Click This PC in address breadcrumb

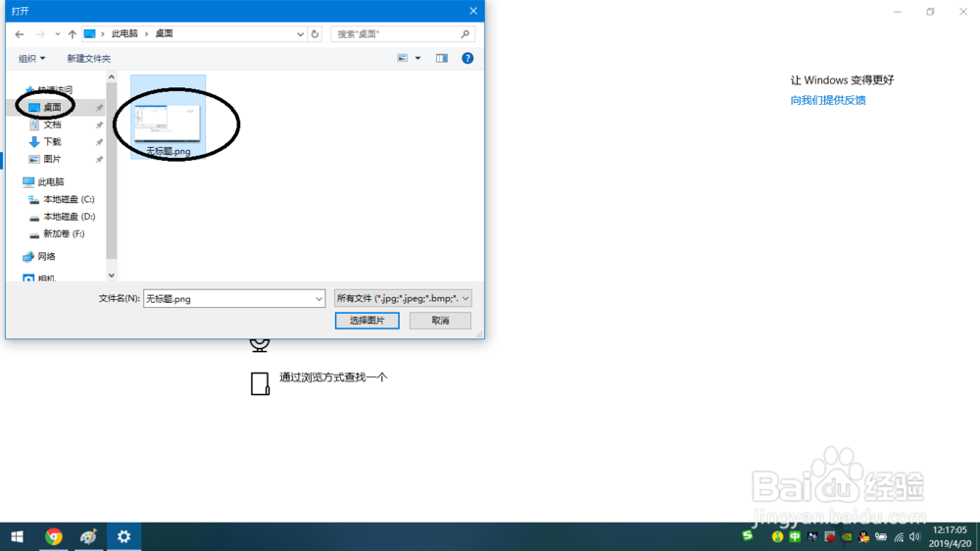124,33
